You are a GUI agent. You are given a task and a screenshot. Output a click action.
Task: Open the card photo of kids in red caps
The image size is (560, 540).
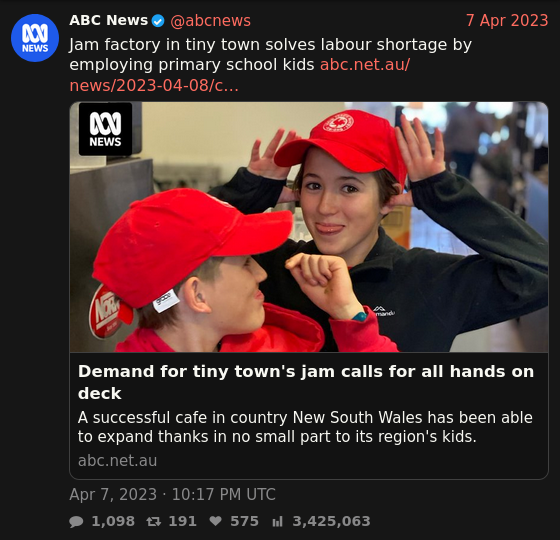[x=309, y=227]
